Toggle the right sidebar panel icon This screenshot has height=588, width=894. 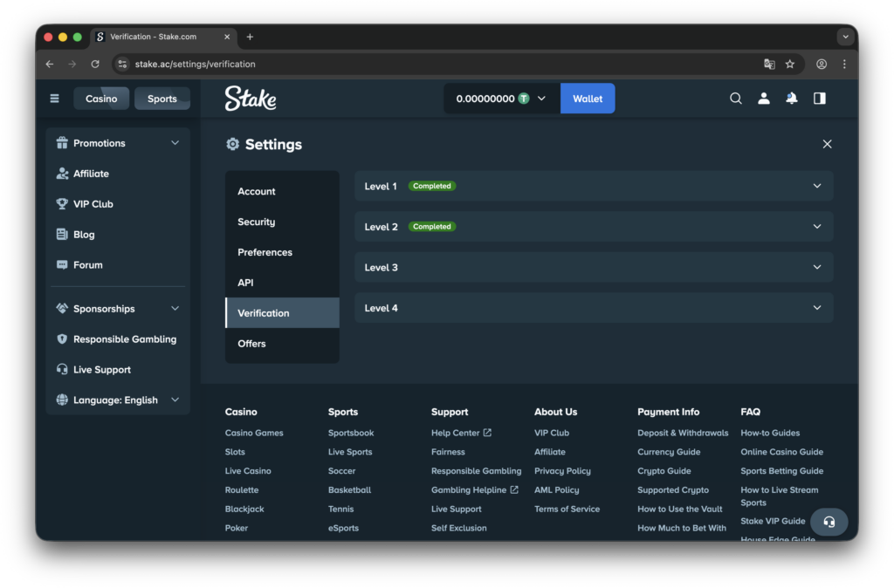click(819, 99)
